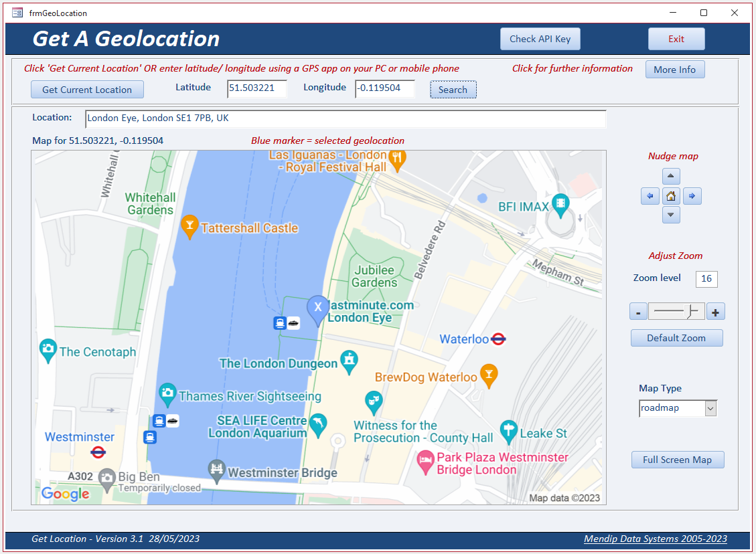The image size is (756, 554).
Task: Click the Witness for the Prosecution theatre marker
Action: pyautogui.click(x=374, y=401)
